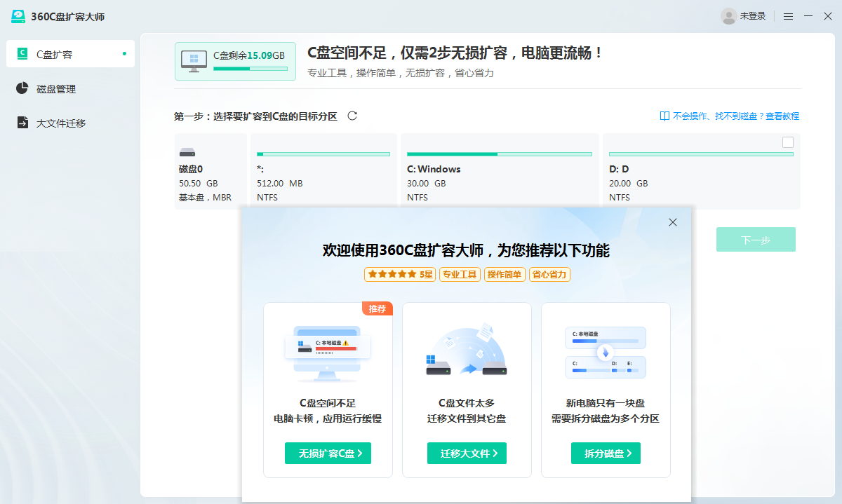Click the 未登录 login text
Viewport: 842px width, 504px height.
[753, 16]
